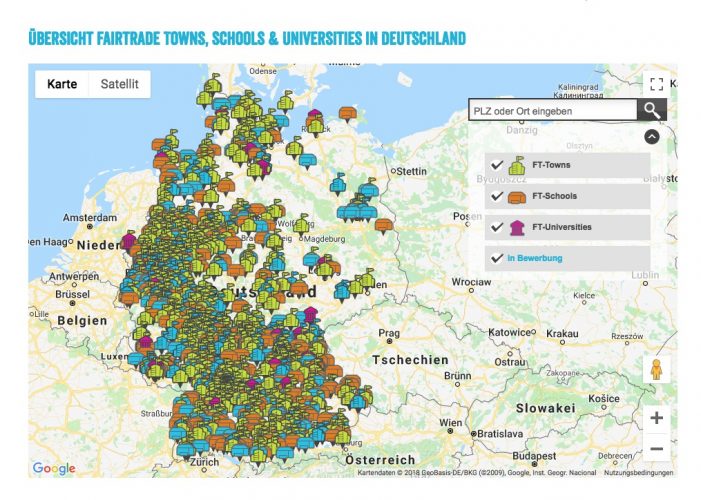701x500 pixels.
Task: Zoom in the map with plus
Action: point(656,418)
